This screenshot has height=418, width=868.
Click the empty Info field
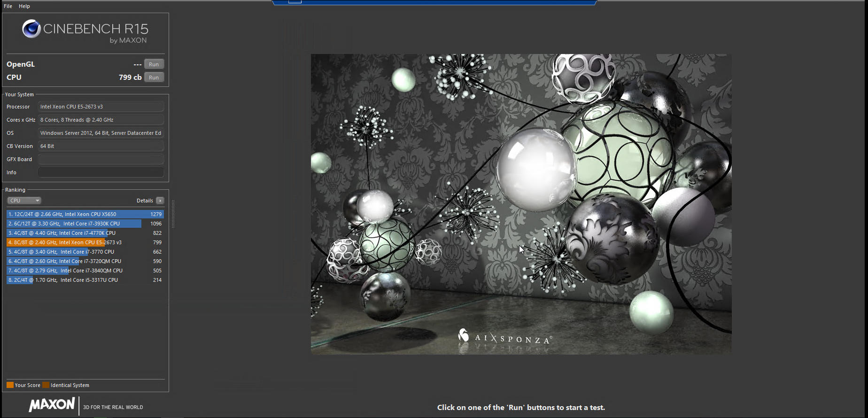pos(101,172)
